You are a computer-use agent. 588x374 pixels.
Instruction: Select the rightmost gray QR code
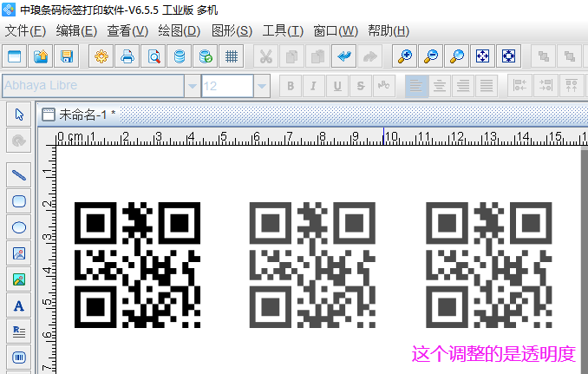[489, 266]
